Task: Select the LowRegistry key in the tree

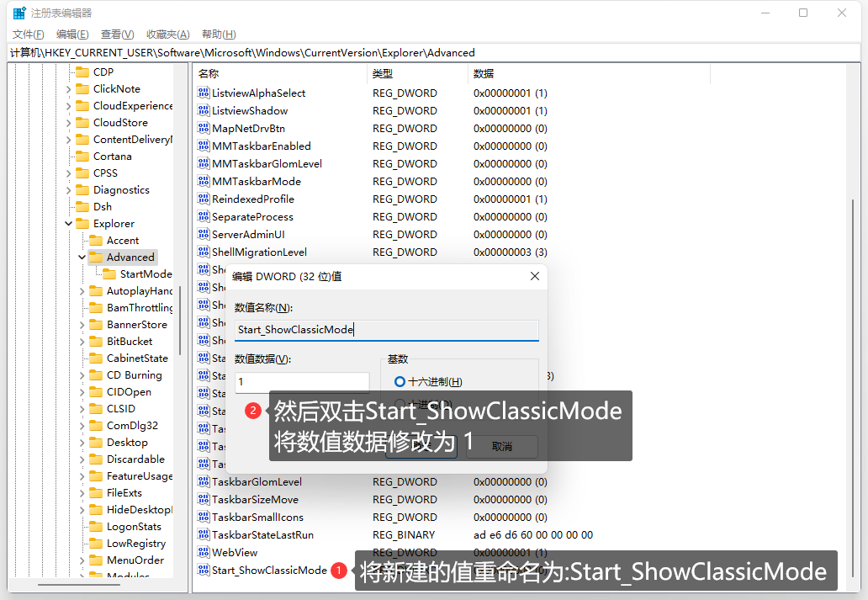Action: click(x=136, y=544)
